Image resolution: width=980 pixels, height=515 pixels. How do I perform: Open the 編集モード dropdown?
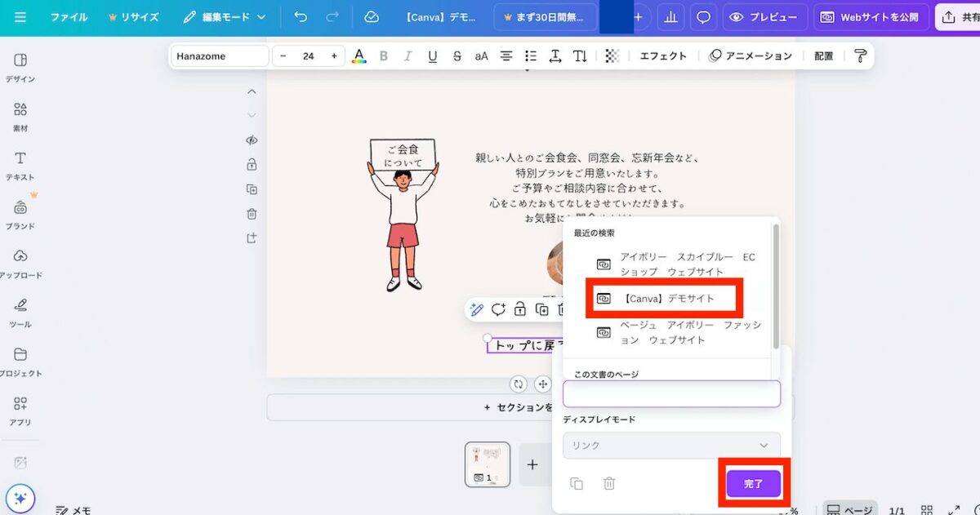[x=225, y=17]
